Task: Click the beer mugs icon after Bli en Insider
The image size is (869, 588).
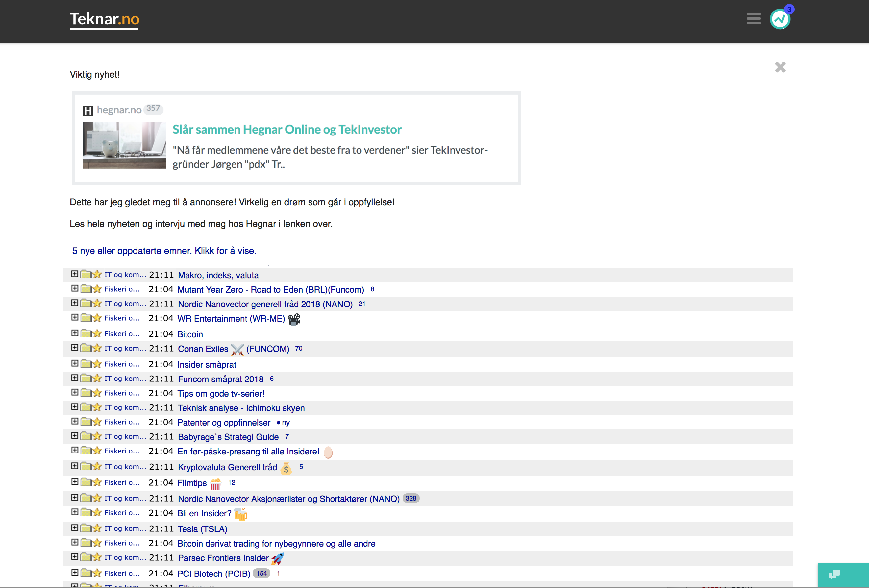Action: [x=241, y=514]
